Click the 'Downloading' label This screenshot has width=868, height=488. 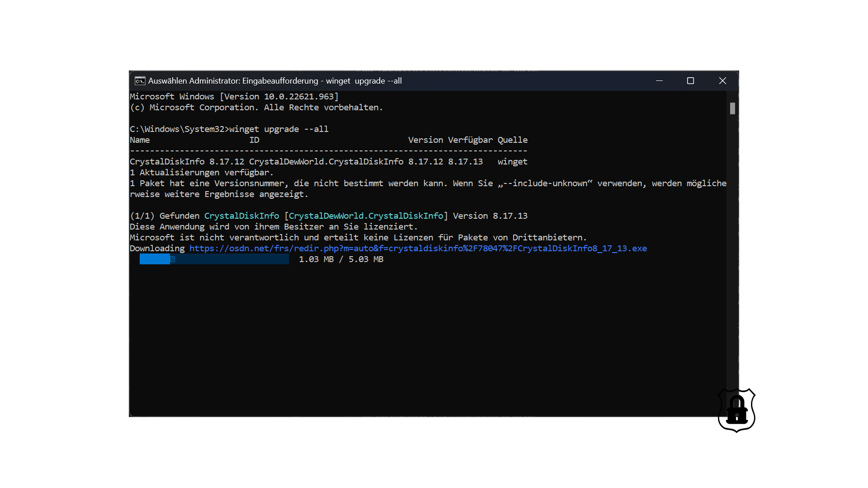157,249
